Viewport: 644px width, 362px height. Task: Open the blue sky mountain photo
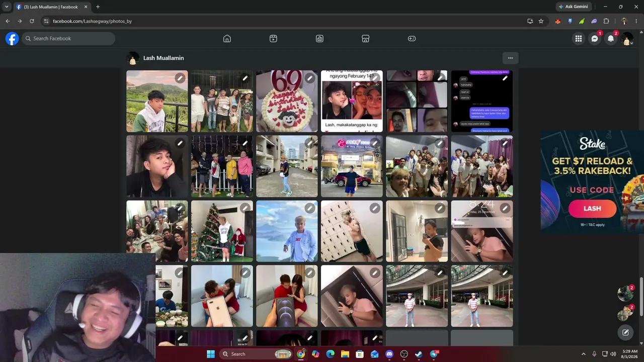point(287,231)
